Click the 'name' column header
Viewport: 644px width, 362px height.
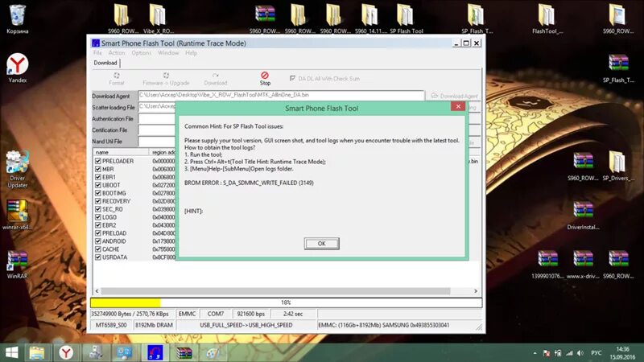coord(121,152)
